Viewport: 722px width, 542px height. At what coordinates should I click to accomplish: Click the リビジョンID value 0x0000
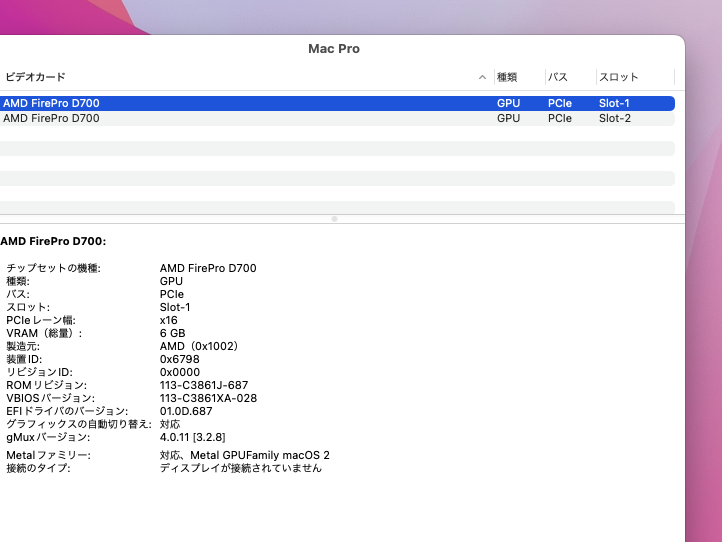pos(180,372)
